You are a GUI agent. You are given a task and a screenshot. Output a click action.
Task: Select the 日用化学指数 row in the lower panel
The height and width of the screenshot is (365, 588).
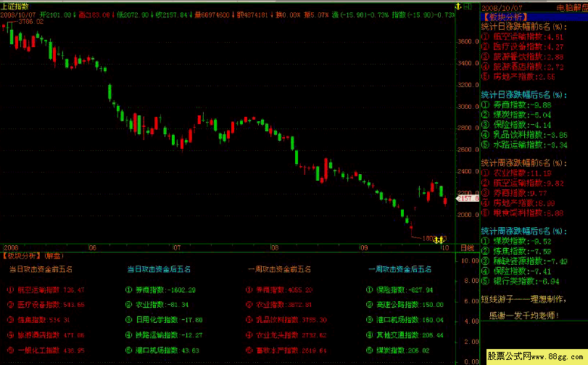[x=164, y=320]
